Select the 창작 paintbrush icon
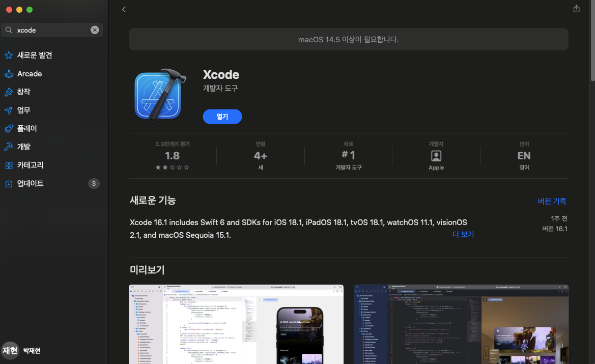Screen dimensions: 595x364 click(9, 92)
